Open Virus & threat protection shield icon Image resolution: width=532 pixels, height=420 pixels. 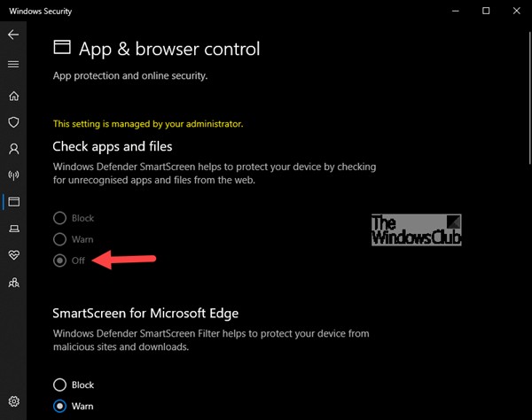(x=13, y=122)
